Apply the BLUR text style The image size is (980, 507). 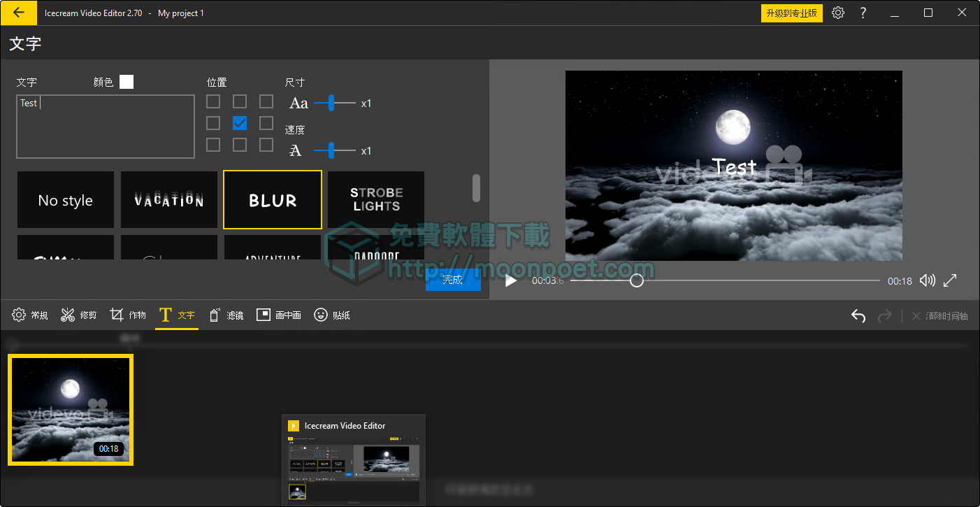coord(272,199)
